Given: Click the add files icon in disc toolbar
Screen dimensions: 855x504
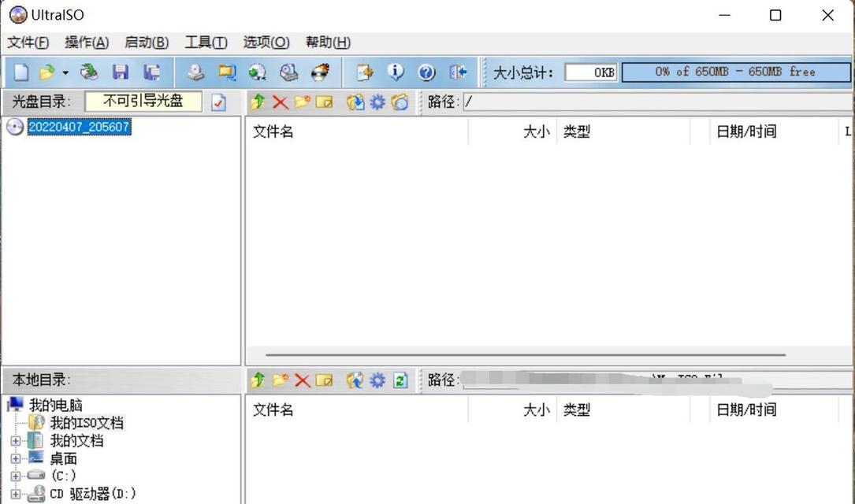Looking at the screenshot, I should pyautogui.click(x=355, y=102).
